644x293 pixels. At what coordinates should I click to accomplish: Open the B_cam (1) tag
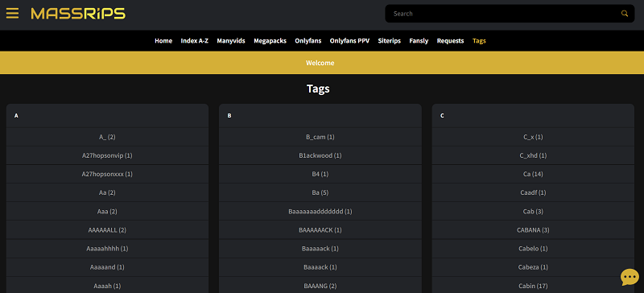(x=320, y=137)
